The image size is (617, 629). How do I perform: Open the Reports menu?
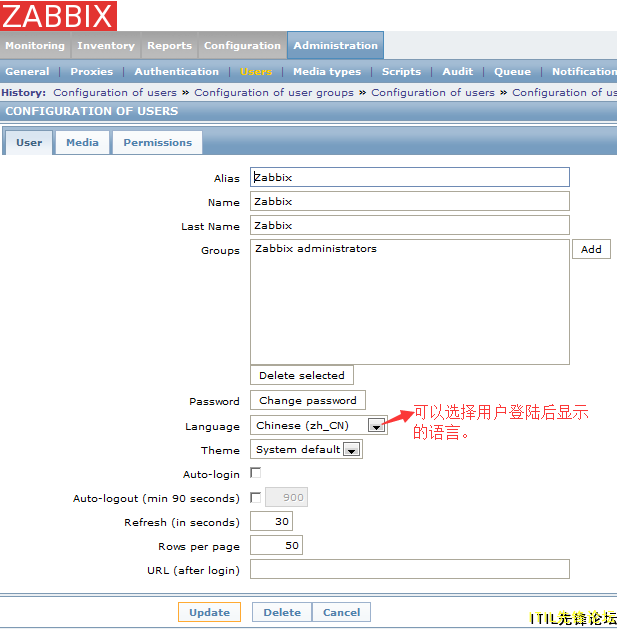[169, 45]
